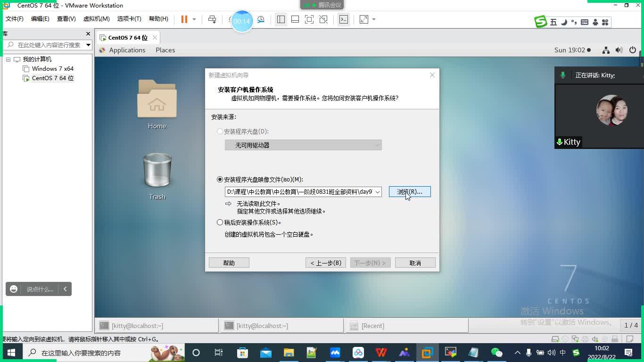The width and height of the screenshot is (644, 362).
Task: Close the CentOS 7 64 位 tab
Action: (155, 38)
